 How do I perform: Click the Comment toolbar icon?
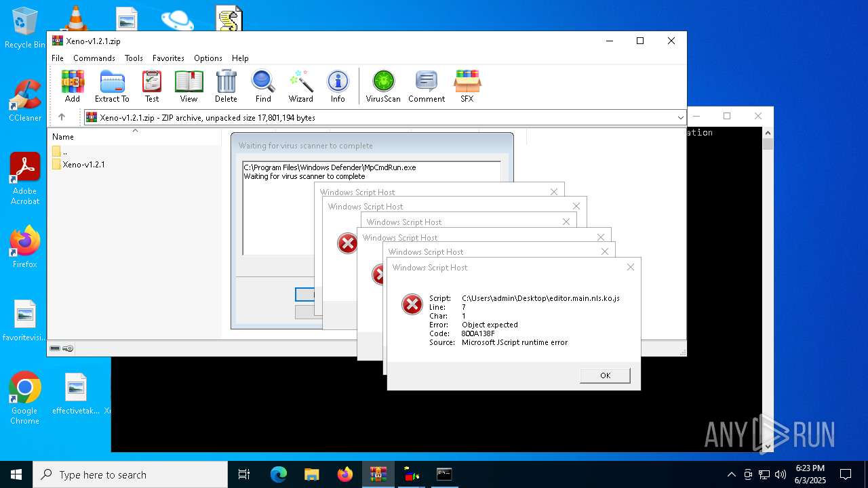click(427, 86)
